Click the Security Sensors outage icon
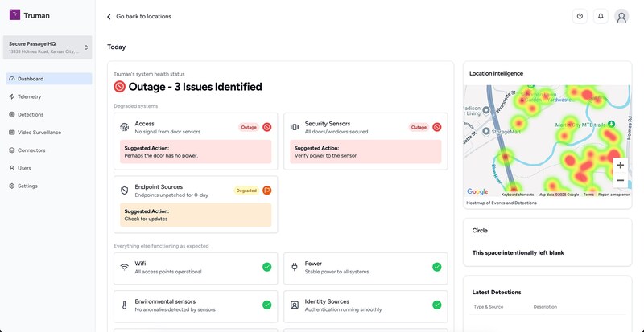The width and height of the screenshot is (644, 332). click(437, 127)
